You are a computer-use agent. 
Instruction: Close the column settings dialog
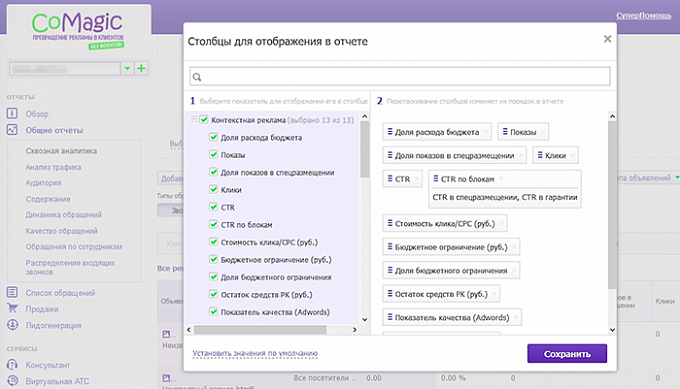click(x=607, y=39)
